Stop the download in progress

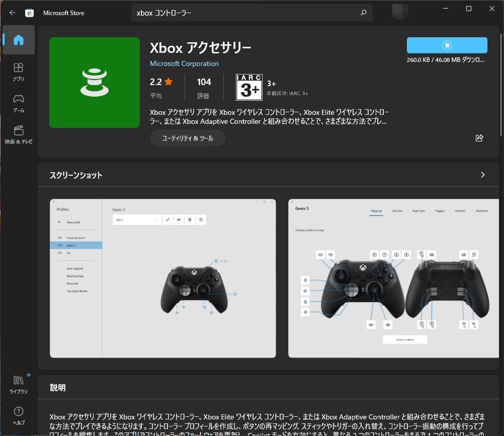(447, 45)
